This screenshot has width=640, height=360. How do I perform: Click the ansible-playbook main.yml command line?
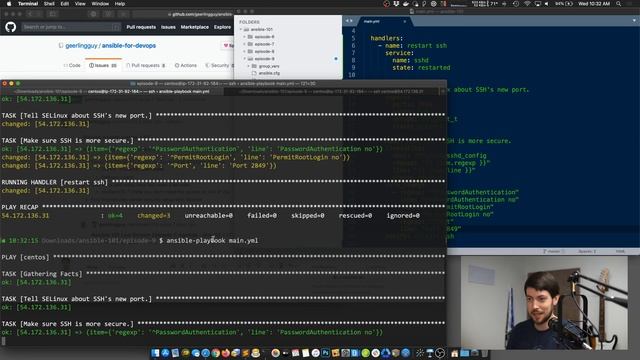click(212, 241)
